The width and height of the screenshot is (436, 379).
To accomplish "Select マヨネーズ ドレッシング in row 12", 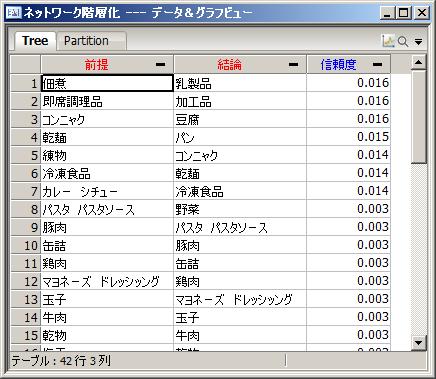I will [x=107, y=281].
